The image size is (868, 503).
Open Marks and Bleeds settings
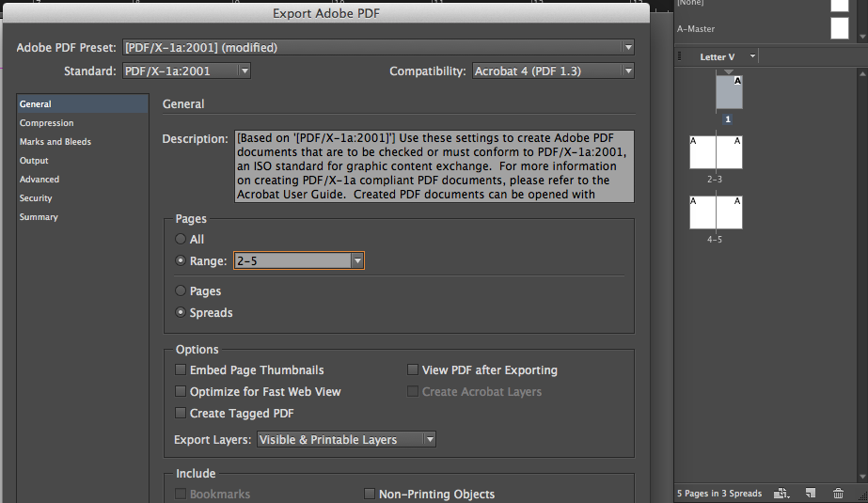83,142
